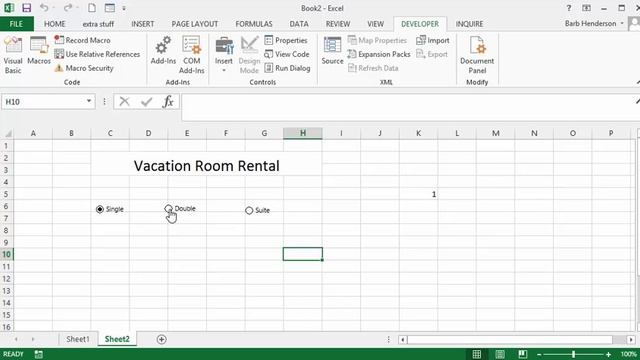Select the Double radio button
640x360 pixels.
[x=168, y=209]
